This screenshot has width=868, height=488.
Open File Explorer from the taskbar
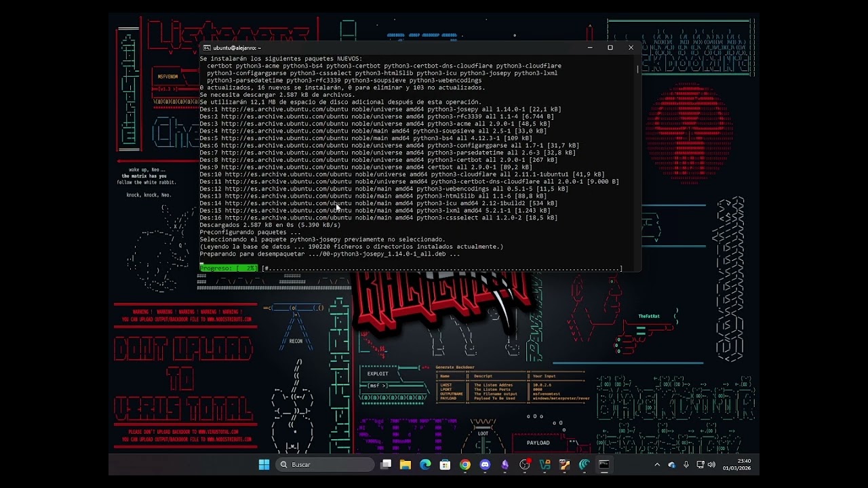coord(406,464)
